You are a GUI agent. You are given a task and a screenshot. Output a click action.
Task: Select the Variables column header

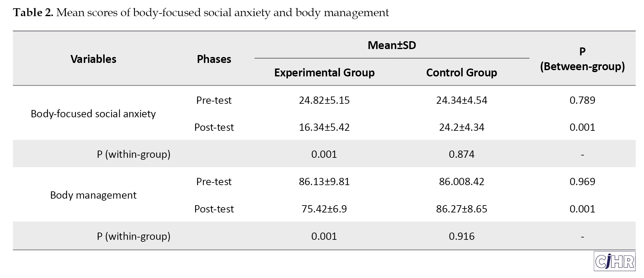[x=93, y=59]
